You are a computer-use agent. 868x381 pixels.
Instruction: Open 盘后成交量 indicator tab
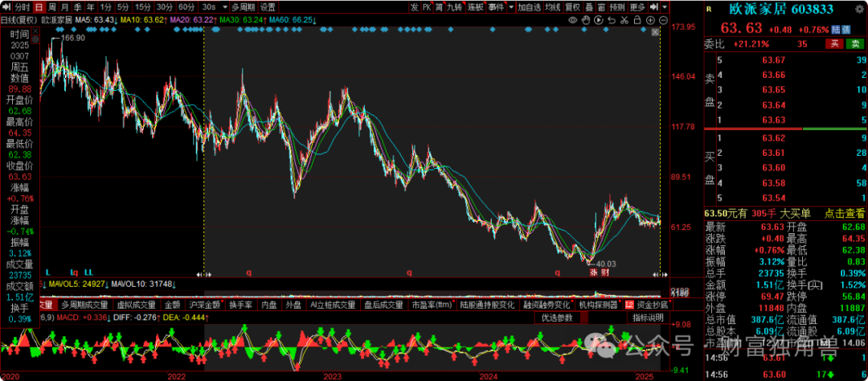[383, 305]
